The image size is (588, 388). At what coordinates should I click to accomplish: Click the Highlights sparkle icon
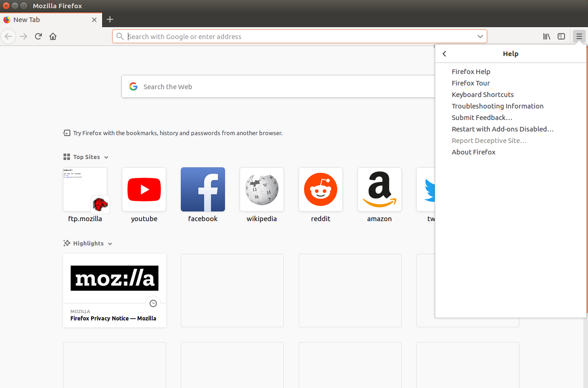(x=67, y=243)
